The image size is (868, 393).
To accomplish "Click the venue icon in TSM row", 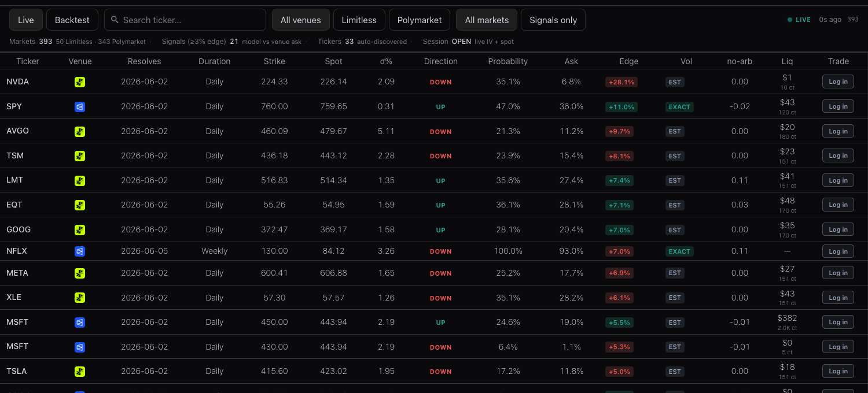I will [x=80, y=156].
